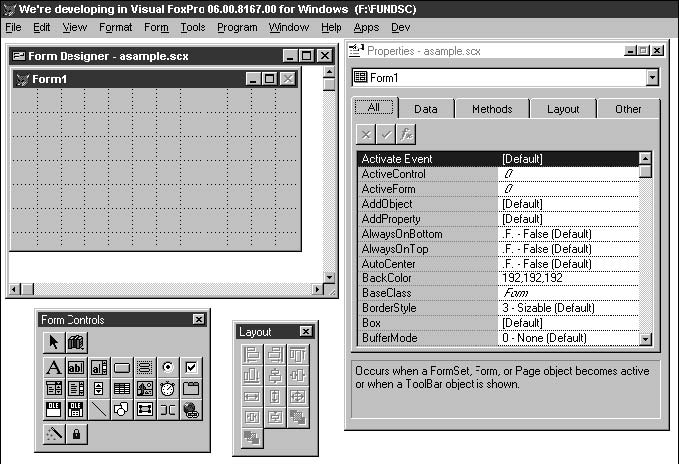Pick the Text Box control tool
The image size is (679, 464).
coord(76,366)
